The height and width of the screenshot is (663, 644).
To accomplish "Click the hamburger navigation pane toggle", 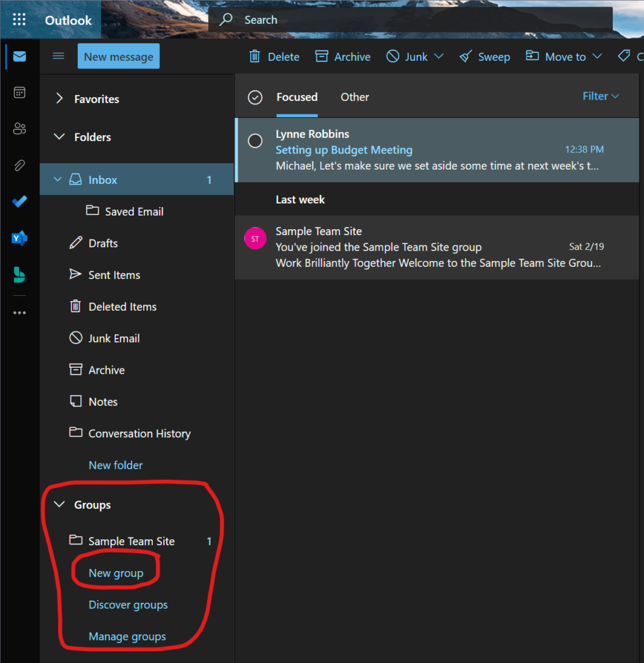I will (x=58, y=56).
